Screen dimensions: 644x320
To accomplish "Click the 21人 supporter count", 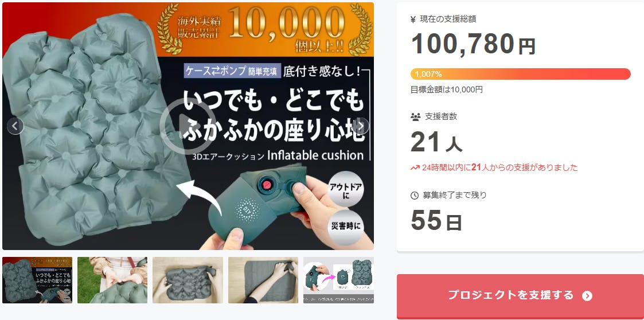I will click(x=436, y=143).
